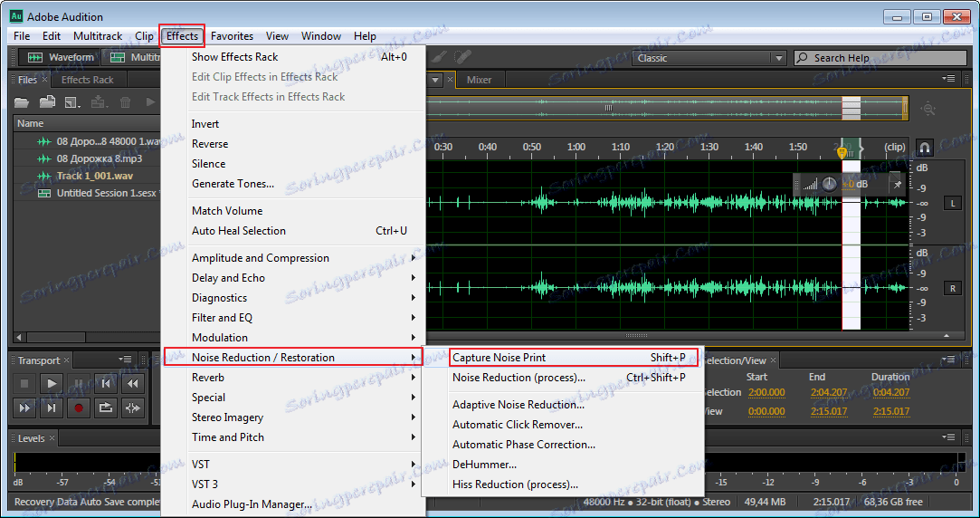Open the editor file list dropdown arrow
This screenshot has width=980, height=518.
(434, 80)
